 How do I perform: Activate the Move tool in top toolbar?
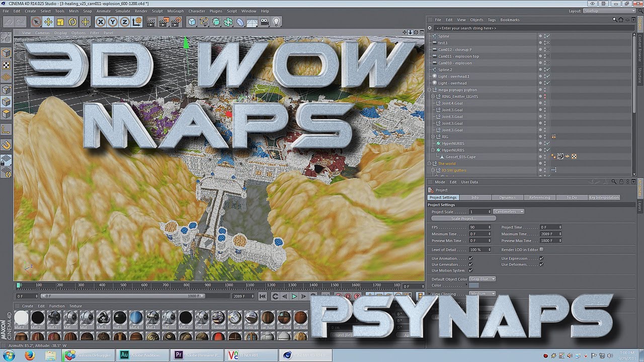point(48,22)
